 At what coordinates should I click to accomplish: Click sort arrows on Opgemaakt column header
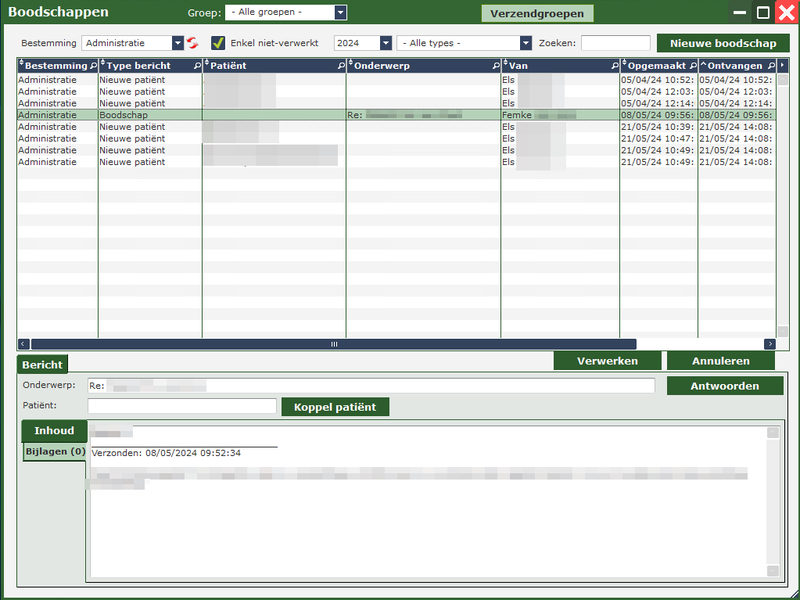(x=624, y=65)
